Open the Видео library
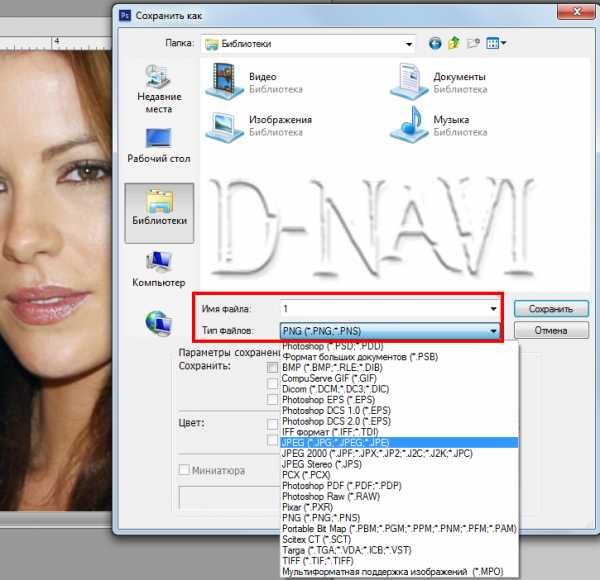The height and width of the screenshot is (580, 600). (254, 81)
